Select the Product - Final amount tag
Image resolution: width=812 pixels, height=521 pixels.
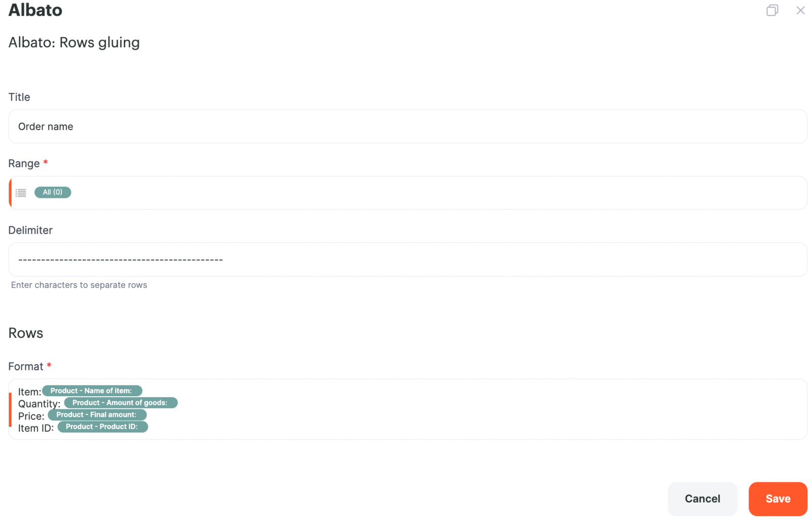pos(97,414)
